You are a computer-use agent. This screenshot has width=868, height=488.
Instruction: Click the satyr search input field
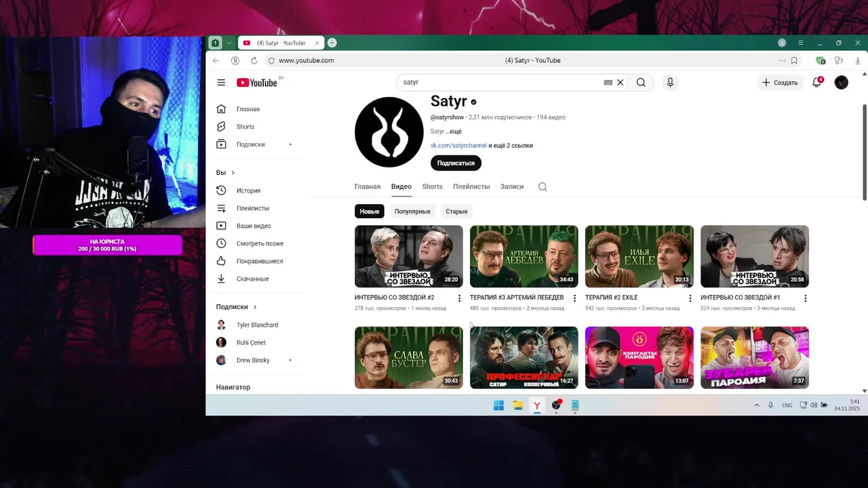[500, 83]
